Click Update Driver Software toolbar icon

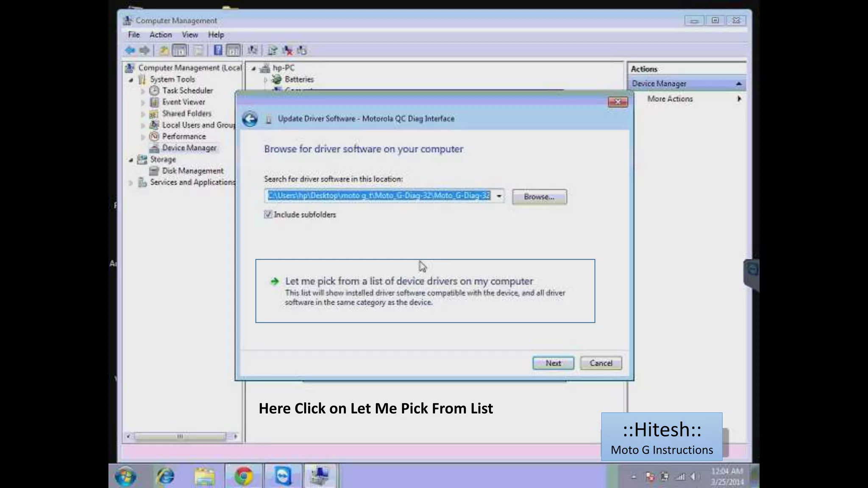click(272, 50)
